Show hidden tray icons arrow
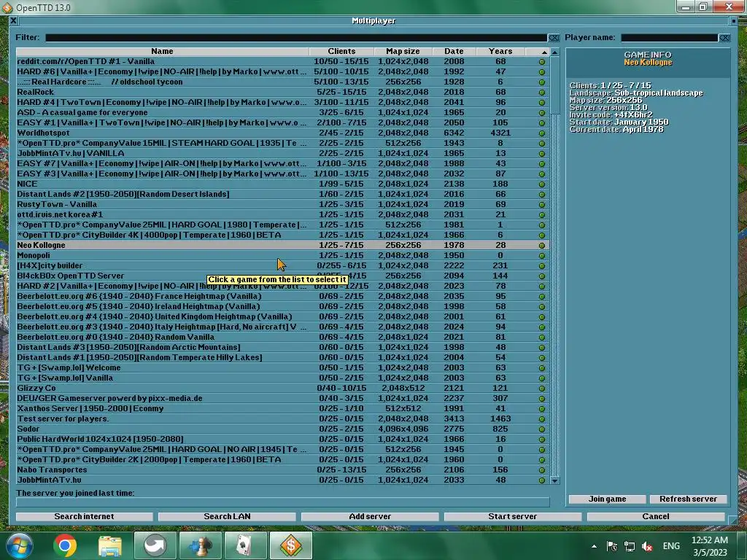This screenshot has width=747, height=560. [594, 546]
